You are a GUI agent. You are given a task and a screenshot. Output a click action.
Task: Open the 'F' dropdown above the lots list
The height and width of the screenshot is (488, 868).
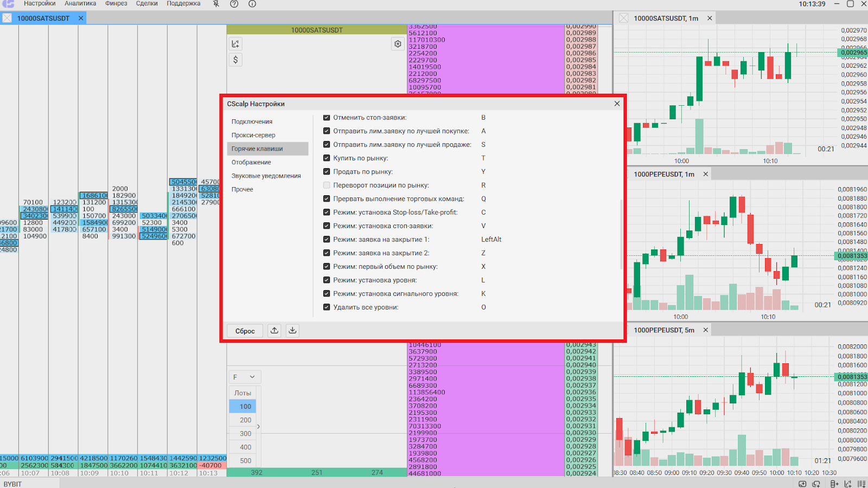[244, 377]
